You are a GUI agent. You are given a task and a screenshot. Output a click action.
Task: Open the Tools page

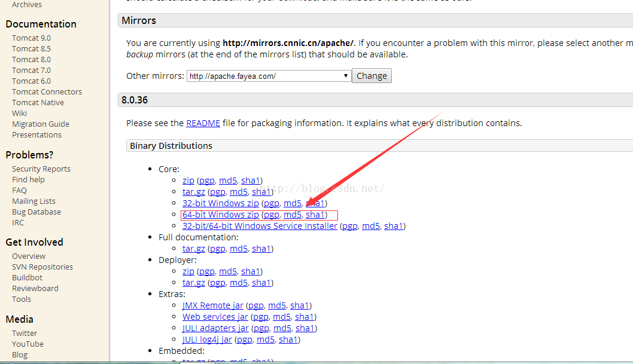[x=22, y=299]
